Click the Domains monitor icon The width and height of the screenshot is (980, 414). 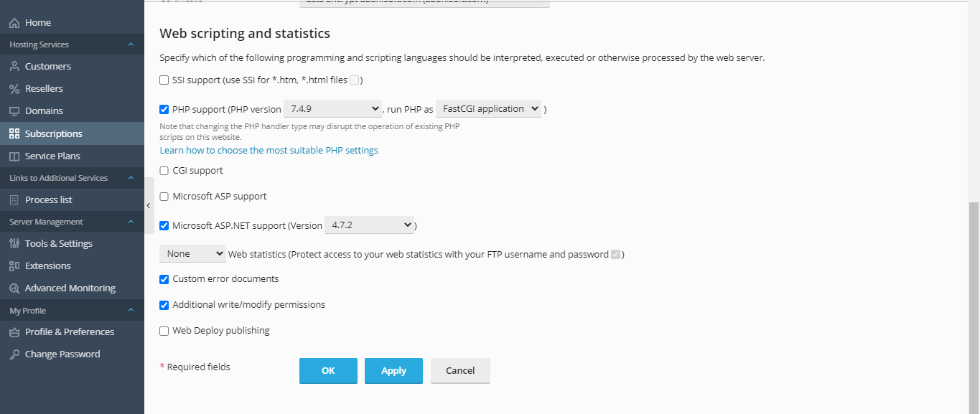14,111
